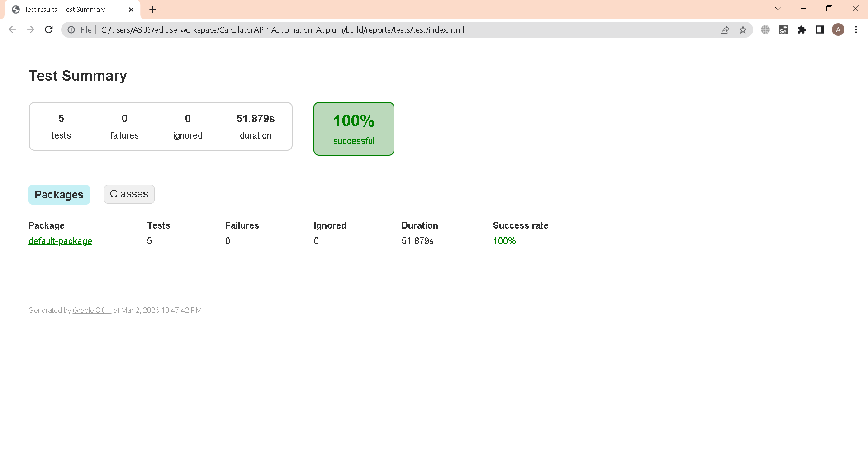Open the default-package report link
868x465 pixels.
coord(60,241)
